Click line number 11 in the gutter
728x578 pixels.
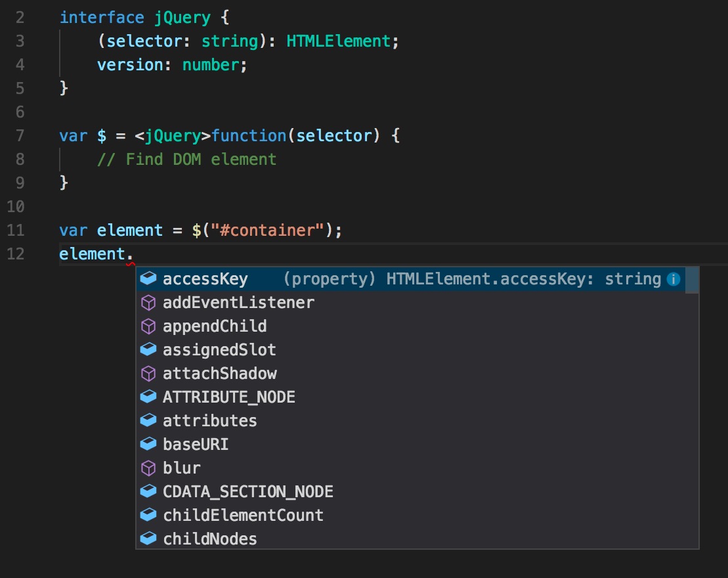[x=15, y=231]
